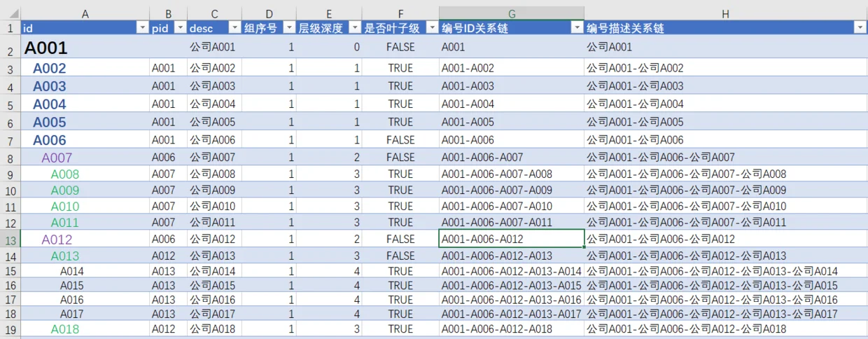This screenshot has height=339, width=868.
Task: Open the 层级深度 column filter dropdown
Action: [x=355, y=28]
